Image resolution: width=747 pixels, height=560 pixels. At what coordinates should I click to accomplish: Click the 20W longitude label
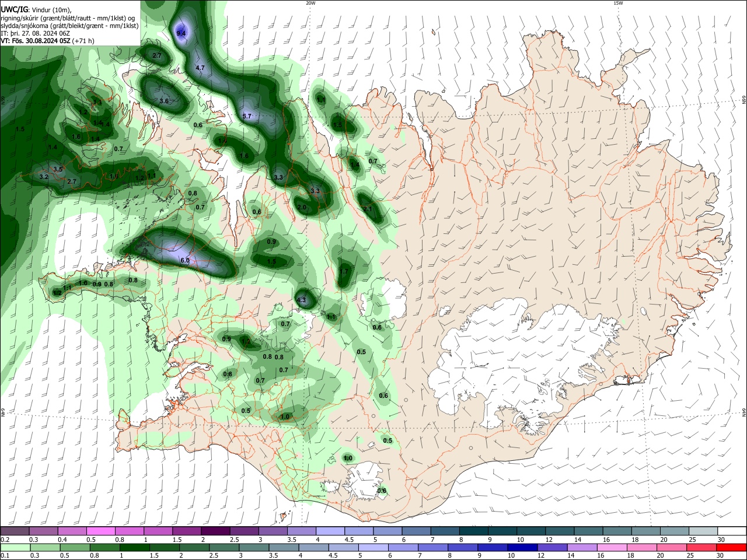(x=310, y=3)
